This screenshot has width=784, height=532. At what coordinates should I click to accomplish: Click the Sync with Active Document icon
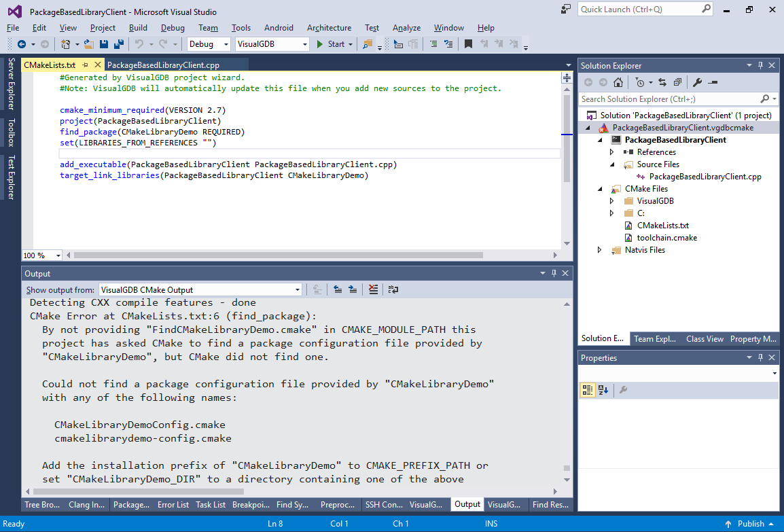tap(661, 82)
